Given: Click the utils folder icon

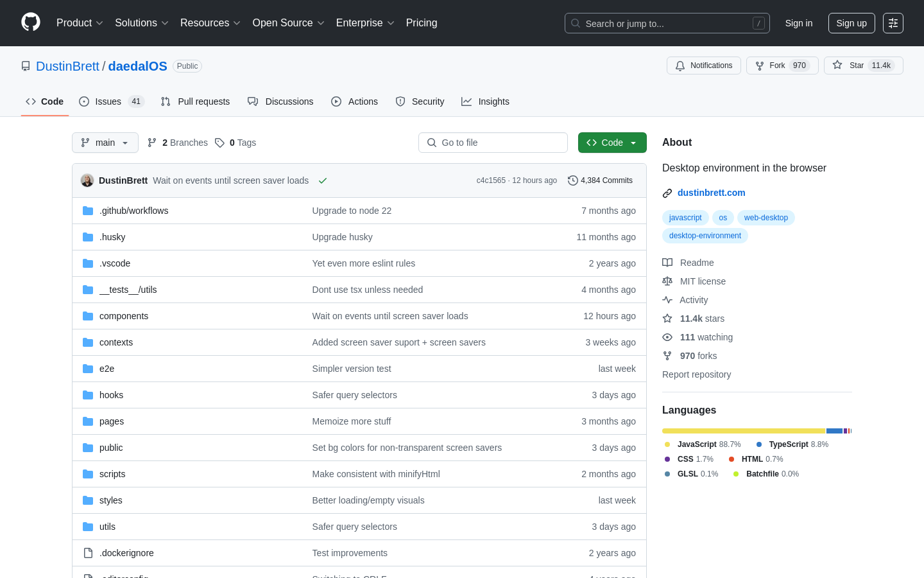Looking at the screenshot, I should coord(88,527).
